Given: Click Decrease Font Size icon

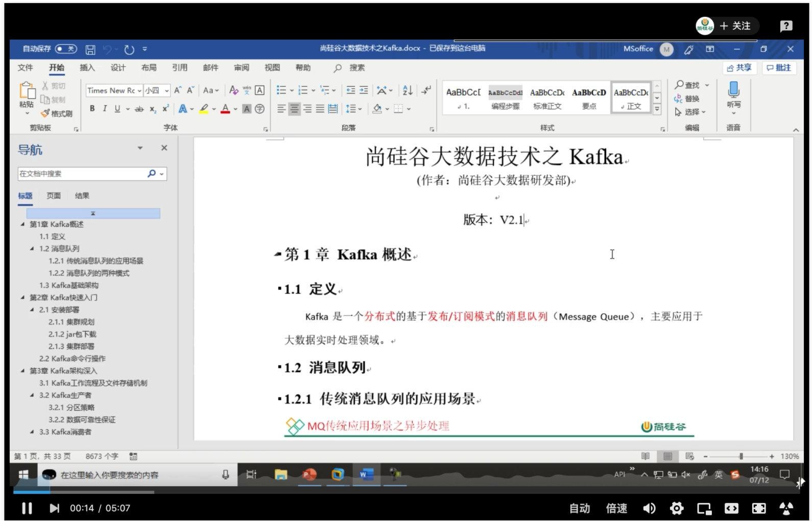Looking at the screenshot, I should pos(190,90).
